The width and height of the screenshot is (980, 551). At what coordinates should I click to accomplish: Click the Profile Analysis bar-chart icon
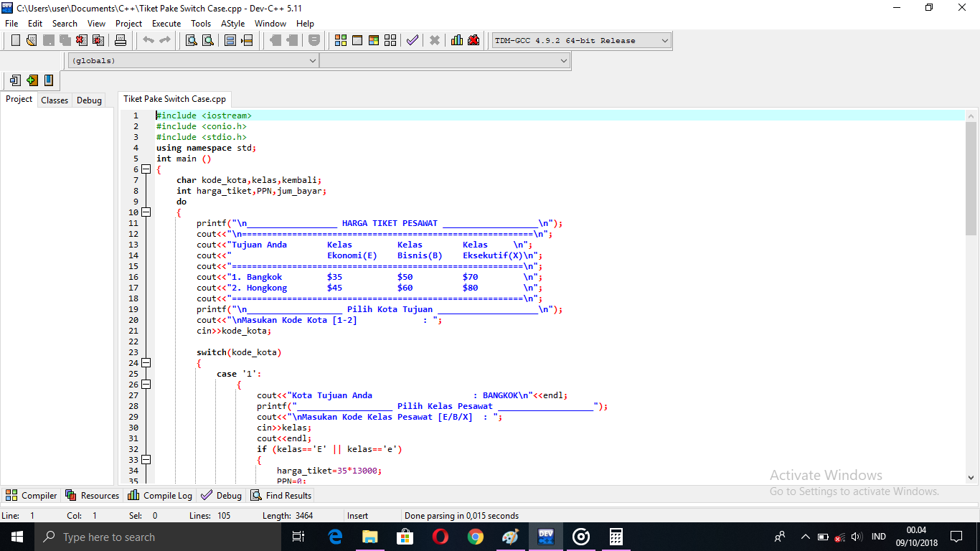(457, 40)
